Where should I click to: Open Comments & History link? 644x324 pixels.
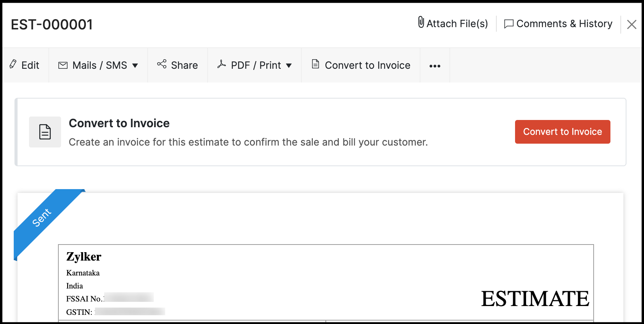pyautogui.click(x=564, y=24)
